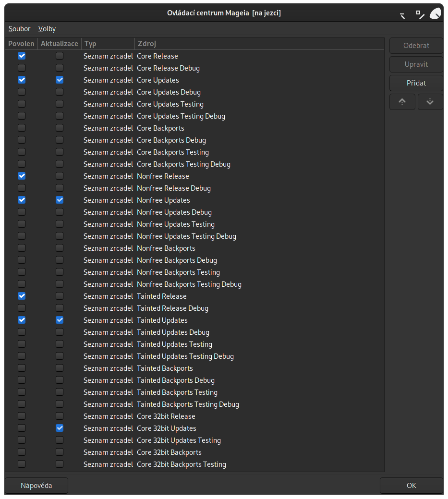448x499 pixels.
Task: Enable Povolen for Core 32bit Updates
Action: coord(22,428)
